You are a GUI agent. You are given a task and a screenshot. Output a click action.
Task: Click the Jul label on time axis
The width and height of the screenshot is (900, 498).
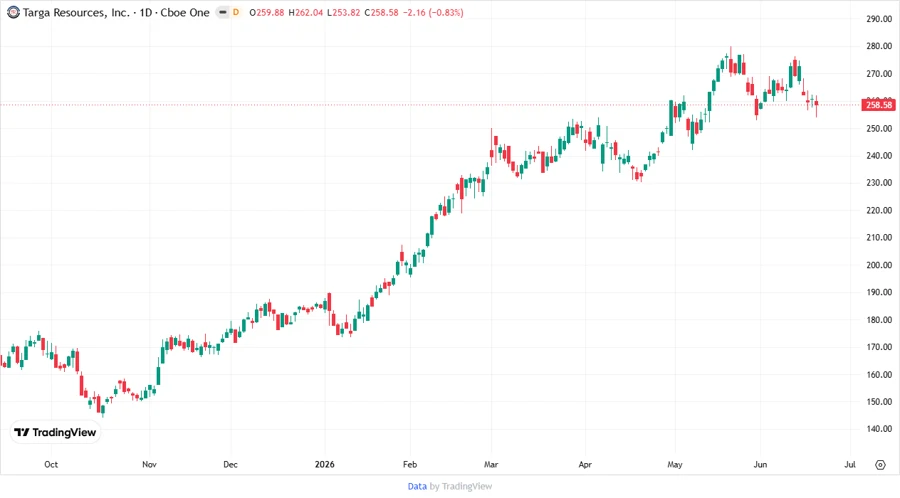(x=849, y=464)
